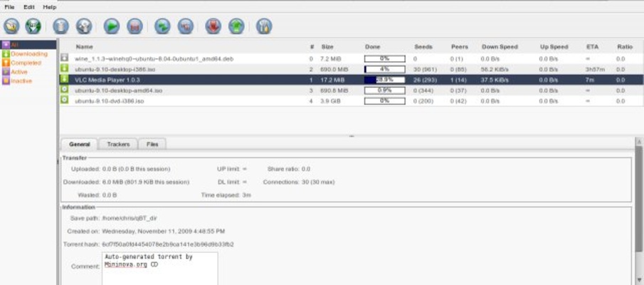Screen dimensions: 644x285
Task: Click the 7.2 MiB size cell
Action: 331,59
